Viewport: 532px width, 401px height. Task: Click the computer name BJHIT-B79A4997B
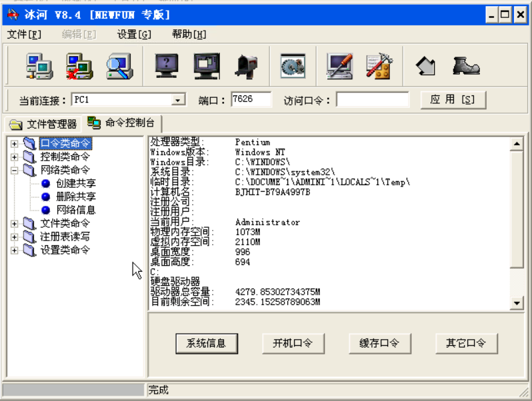pos(273,193)
